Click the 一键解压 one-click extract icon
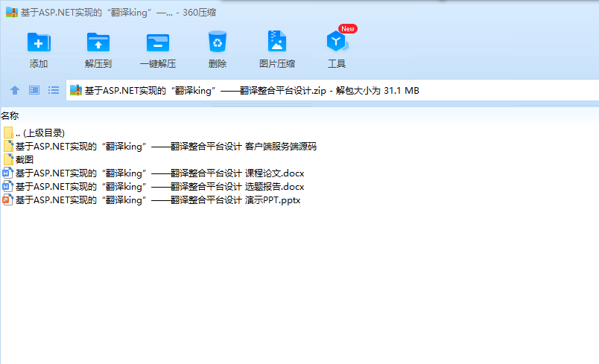599x364 pixels. click(x=158, y=42)
